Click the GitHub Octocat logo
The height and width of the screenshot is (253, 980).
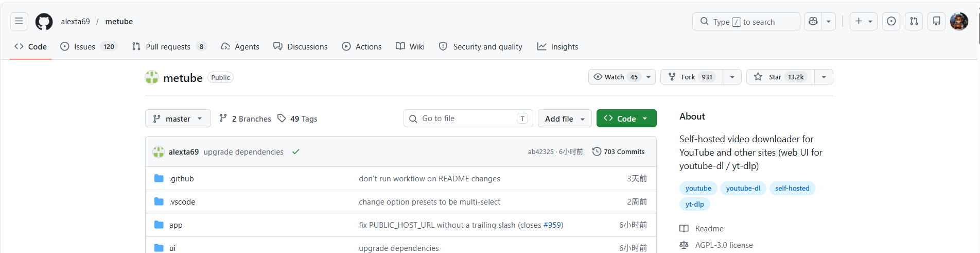(44, 22)
